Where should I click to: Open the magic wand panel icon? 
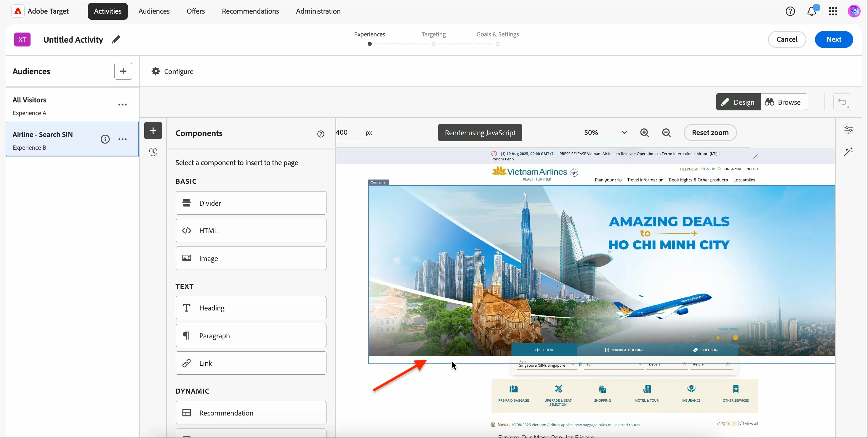tap(848, 152)
